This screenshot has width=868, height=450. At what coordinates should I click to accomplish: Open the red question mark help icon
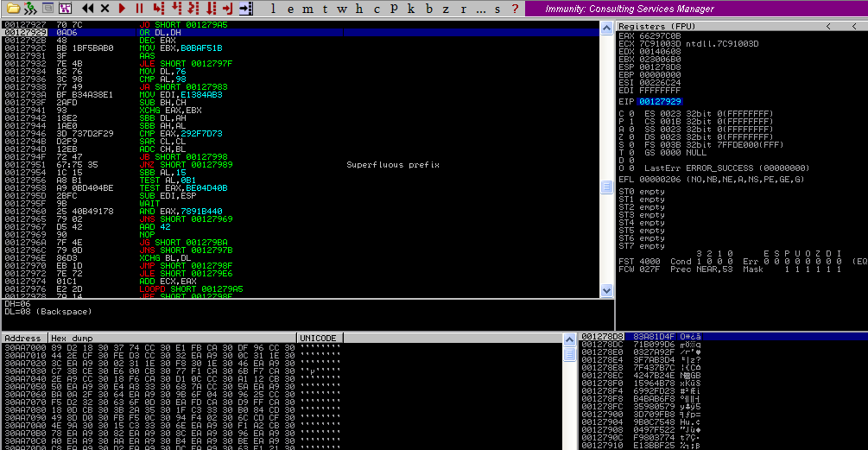coord(516,9)
